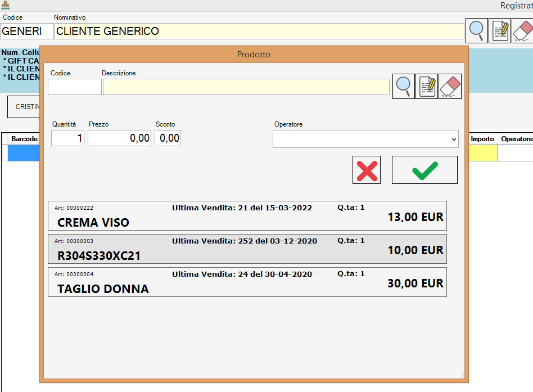Click the Sconto input field
The height and width of the screenshot is (392, 533).
[168, 138]
